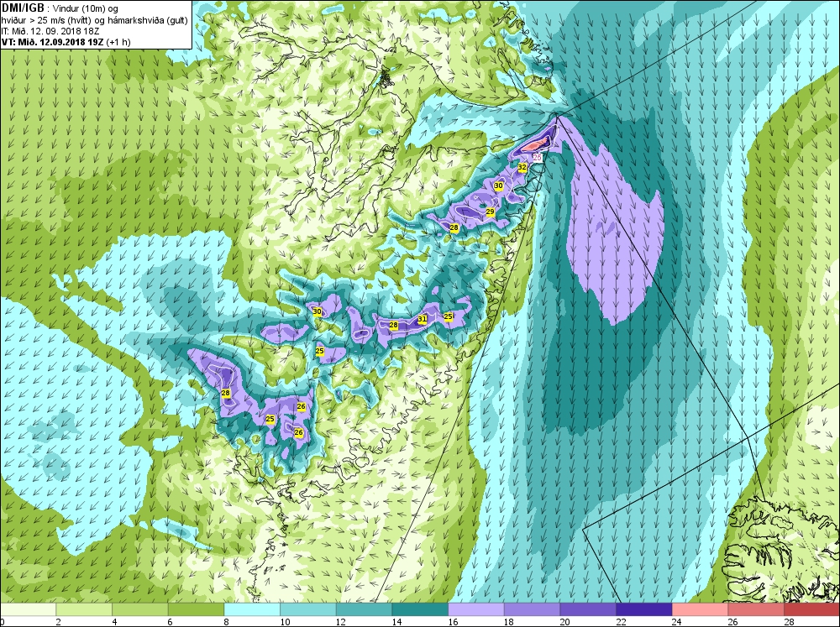Screen dimensions: 840x627
Task: Choose the dark teal 14–16 m/s legend swatch
Action: coord(420,609)
